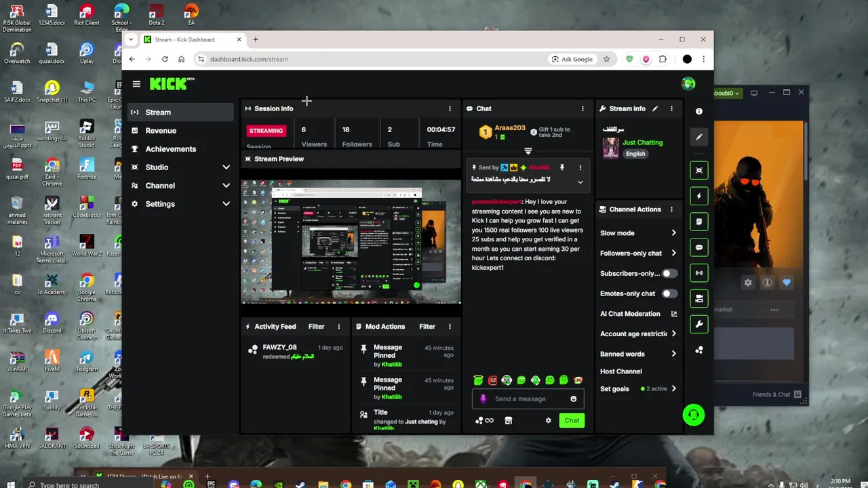This screenshot has height=488, width=868.
Task: Click the channel points icon in right sidebar
Action: [699, 350]
